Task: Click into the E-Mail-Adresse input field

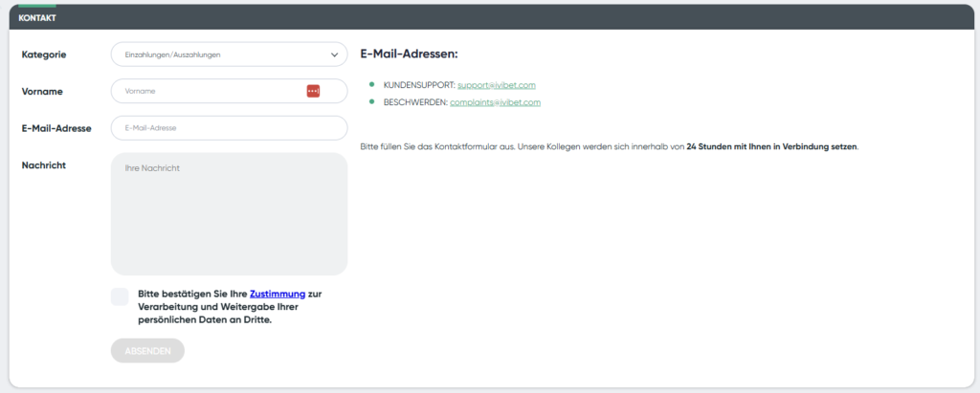Action: pos(229,128)
